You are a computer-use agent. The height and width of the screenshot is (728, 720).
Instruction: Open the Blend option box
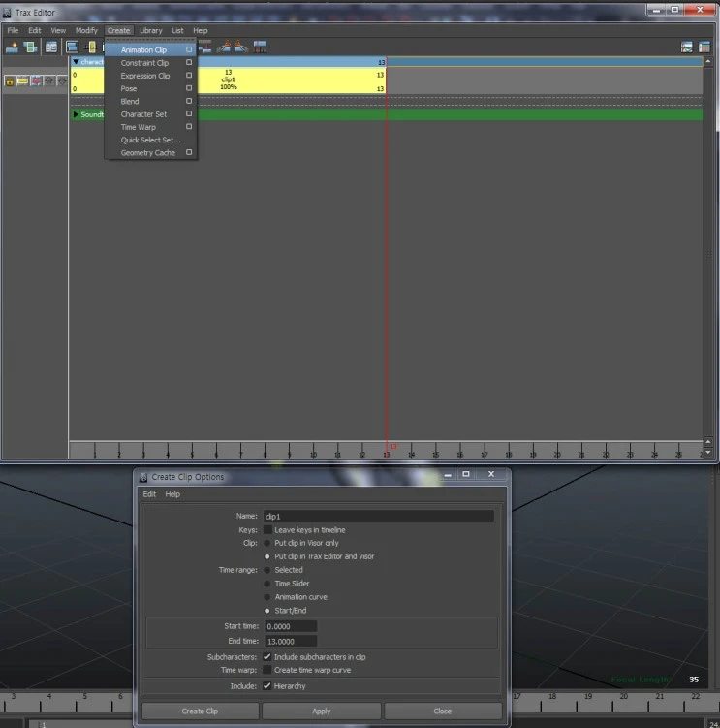click(x=189, y=101)
